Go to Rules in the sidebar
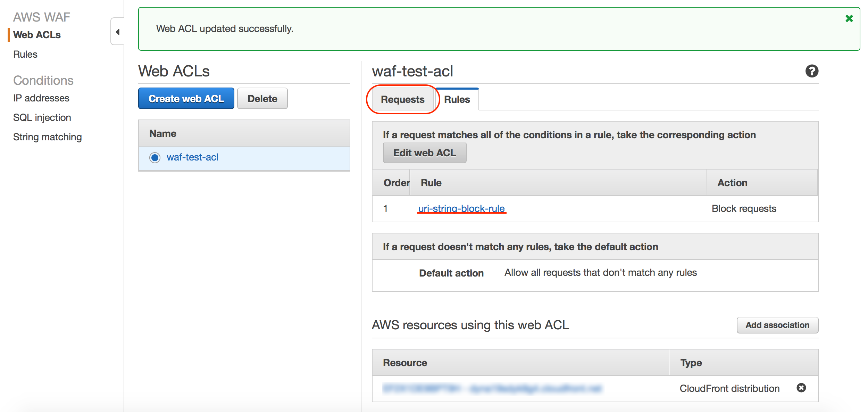Viewport: 868px width, 412px height. click(25, 54)
